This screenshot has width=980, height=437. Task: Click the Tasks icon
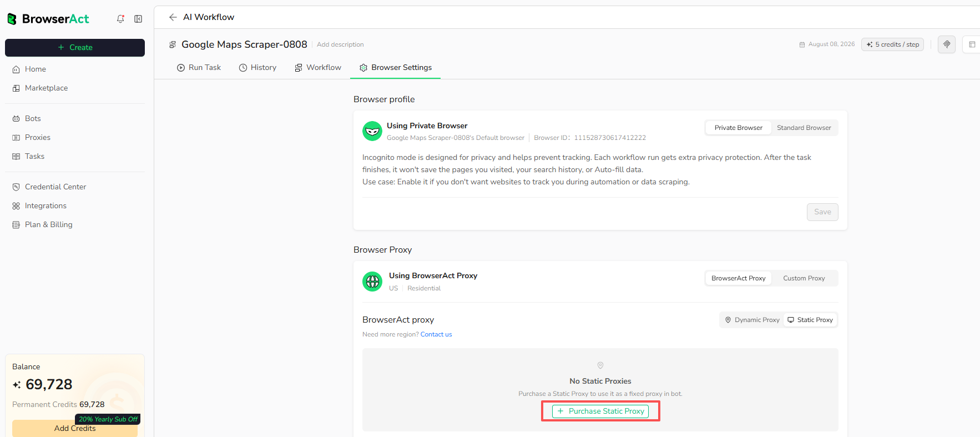click(x=16, y=157)
